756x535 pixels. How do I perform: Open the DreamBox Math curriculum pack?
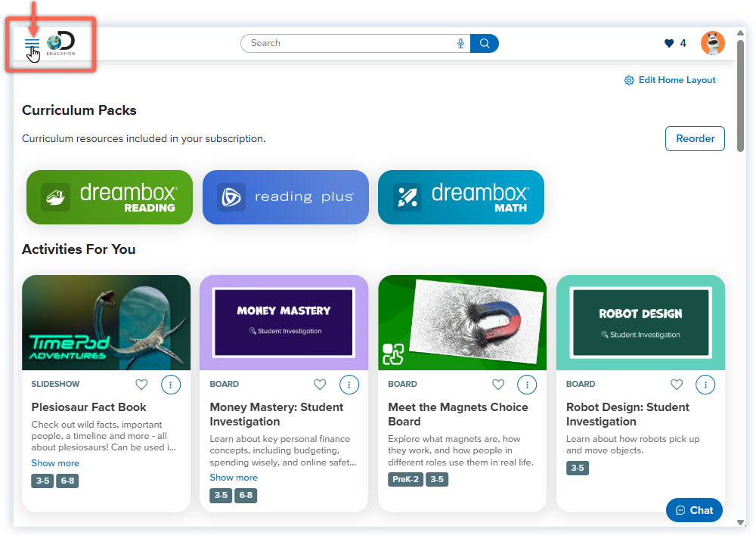tap(461, 197)
